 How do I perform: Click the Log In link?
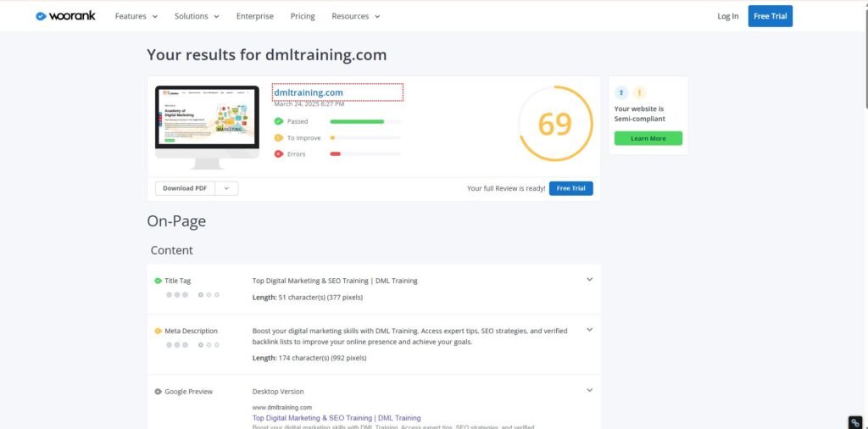pyautogui.click(x=727, y=16)
